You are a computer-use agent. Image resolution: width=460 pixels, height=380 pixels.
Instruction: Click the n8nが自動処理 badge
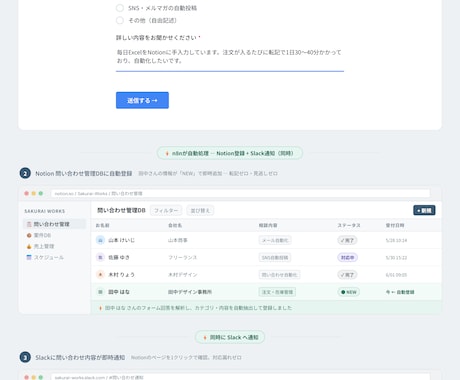230,153
